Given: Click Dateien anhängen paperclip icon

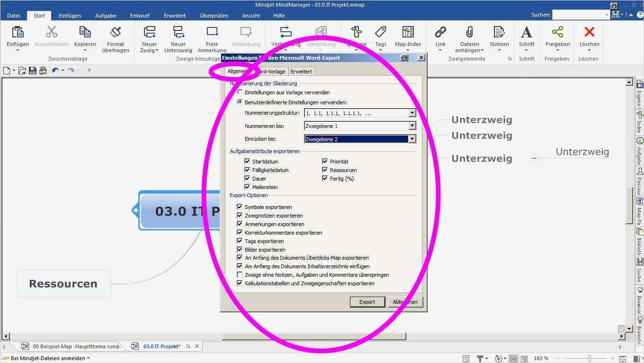Looking at the screenshot, I should [x=469, y=32].
